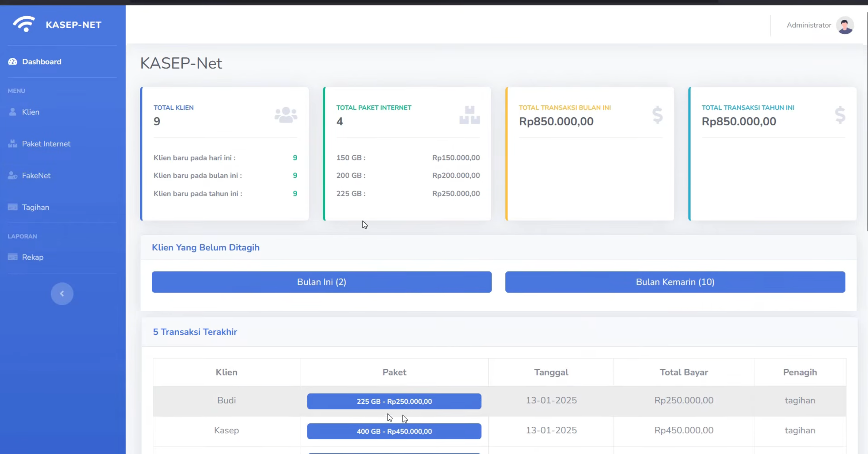The width and height of the screenshot is (868, 454).
Task: Collapse the sidebar with the round arrow button
Action: point(62,294)
